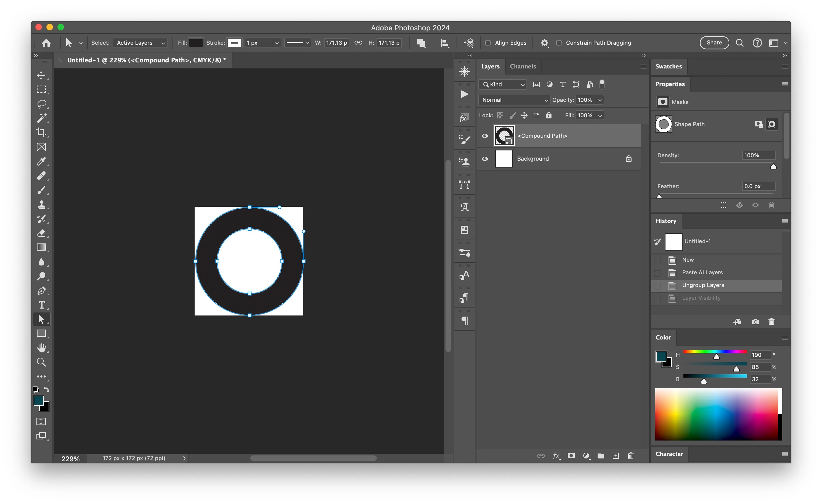
Task: Click the Fill color swatch in options bar
Action: tap(195, 43)
